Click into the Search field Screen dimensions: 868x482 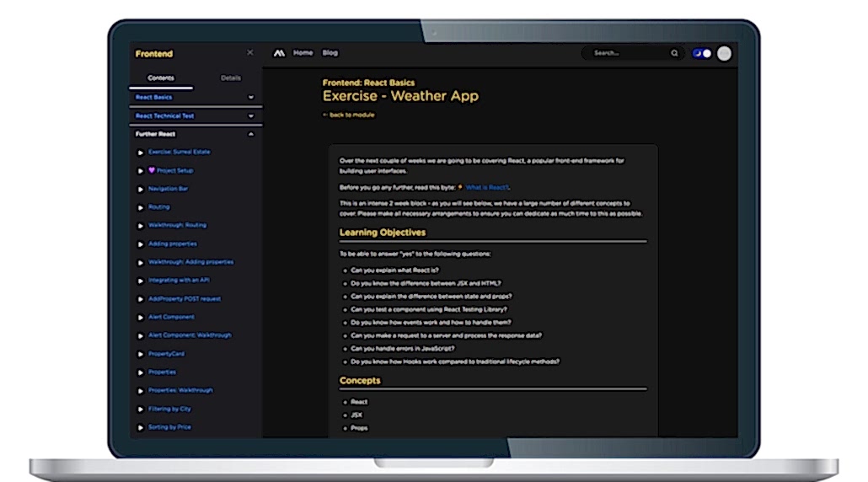coord(626,53)
